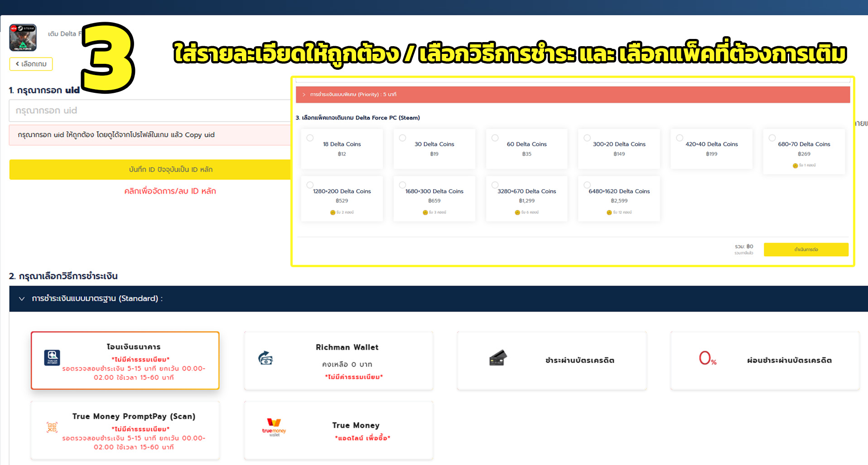Select the True Money wallet payment card
This screenshot has height=465, width=868.
tap(338, 430)
